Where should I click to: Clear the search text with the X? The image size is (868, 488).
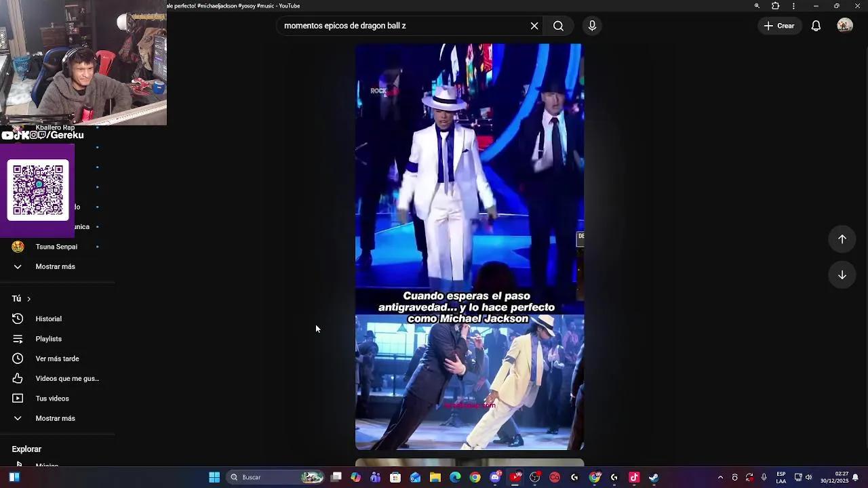pos(534,26)
